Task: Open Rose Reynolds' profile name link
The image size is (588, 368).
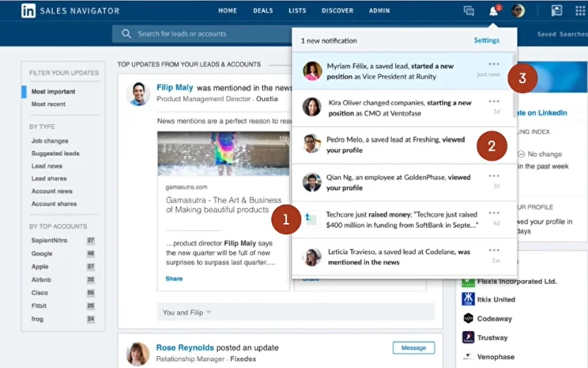Action: (x=185, y=347)
